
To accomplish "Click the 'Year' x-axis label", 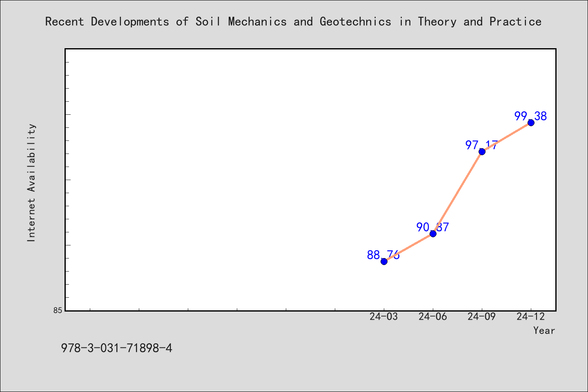I will point(544,331).
